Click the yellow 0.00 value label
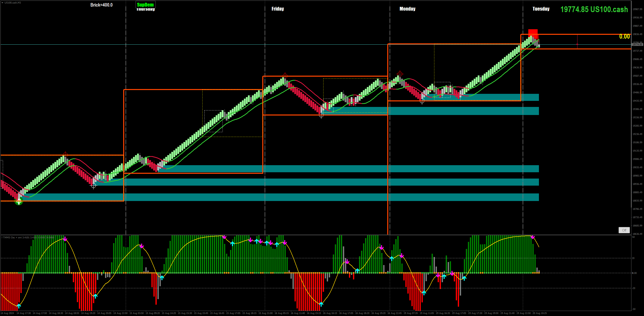Image resolution: width=644 pixels, height=316 pixels. [624, 37]
